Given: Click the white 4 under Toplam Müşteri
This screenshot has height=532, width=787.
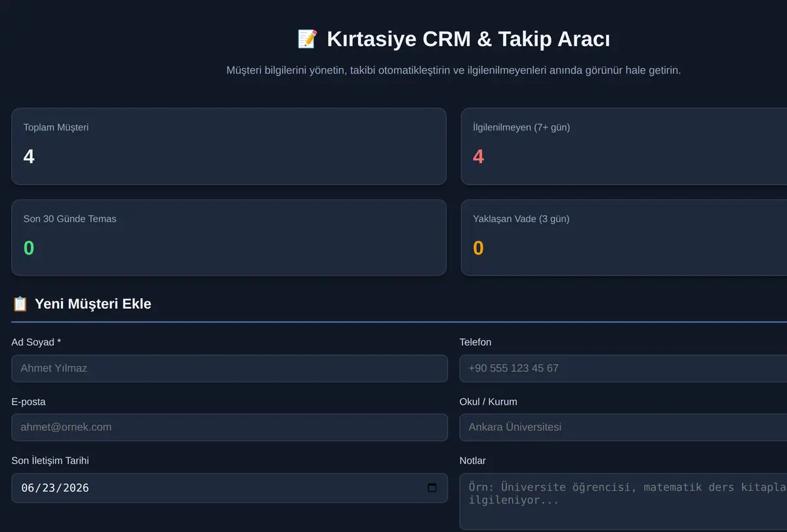Looking at the screenshot, I should [29, 157].
